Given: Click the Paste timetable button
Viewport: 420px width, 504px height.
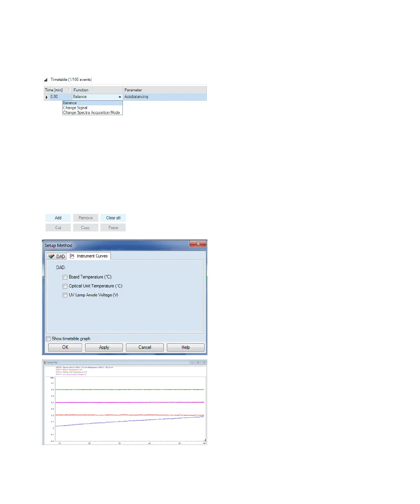Looking at the screenshot, I should point(113,227).
